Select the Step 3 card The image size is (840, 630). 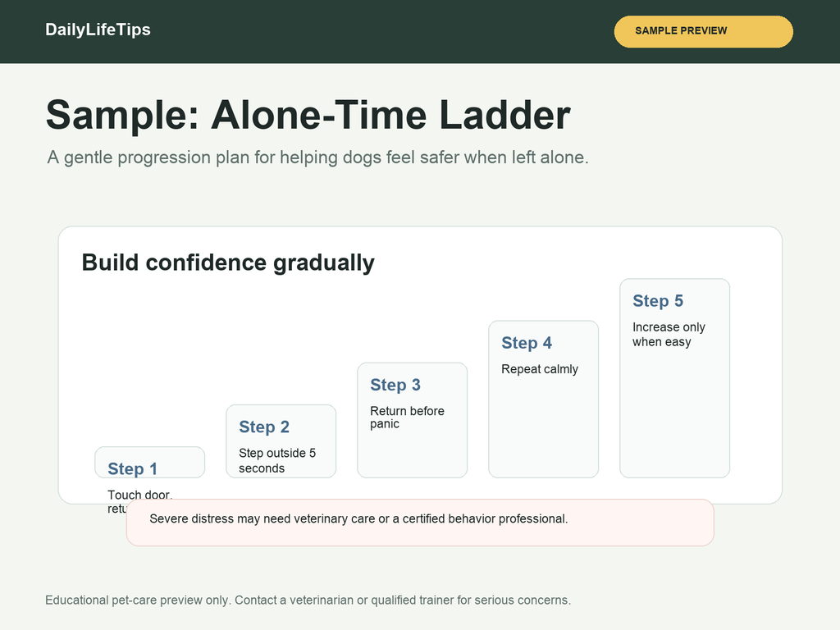413,420
